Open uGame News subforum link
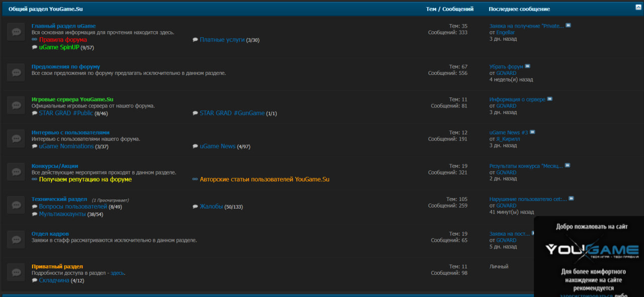Image resolution: width=644 pixels, height=297 pixels. point(217,146)
